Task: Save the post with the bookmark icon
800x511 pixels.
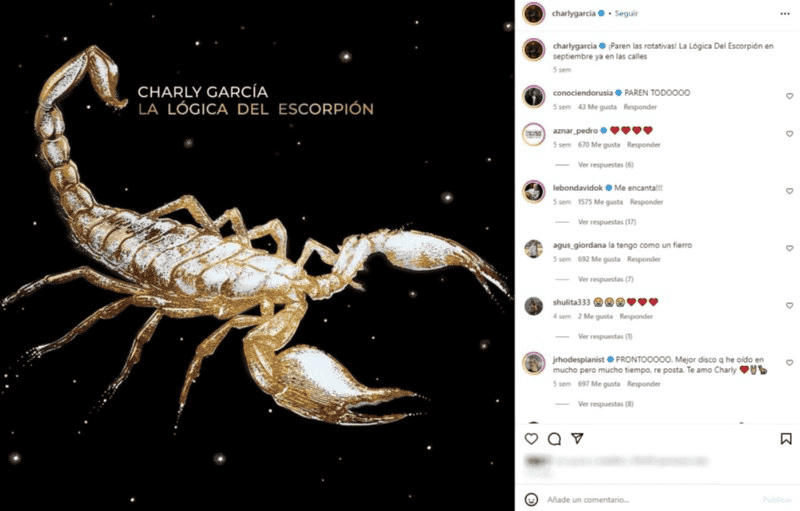Action: tap(786, 439)
